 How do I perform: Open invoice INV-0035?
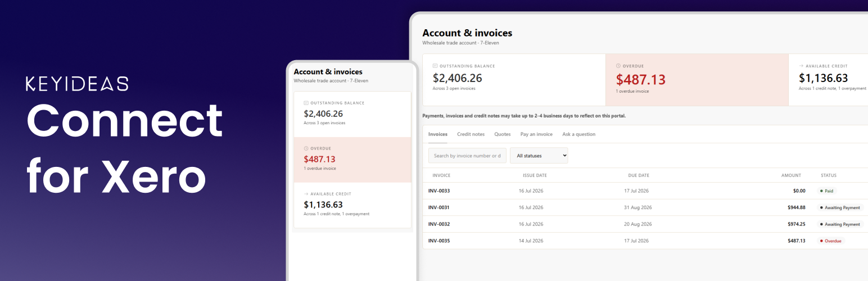tap(439, 241)
